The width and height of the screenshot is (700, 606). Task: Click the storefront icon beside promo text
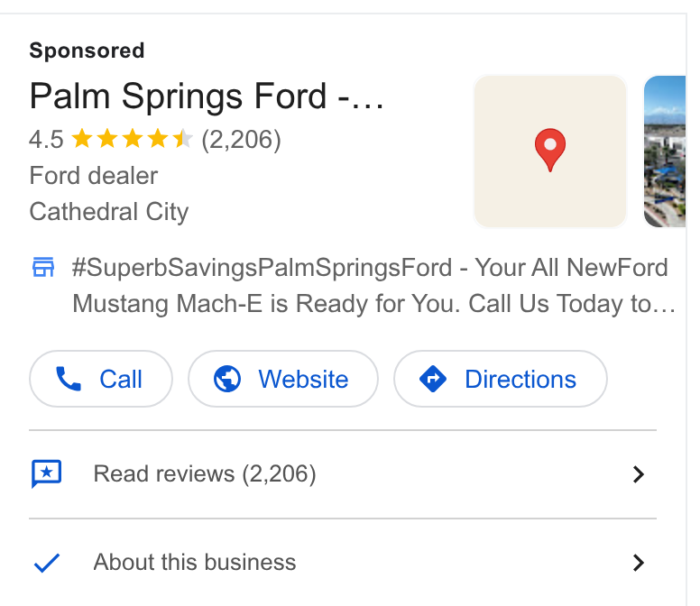[x=43, y=267]
